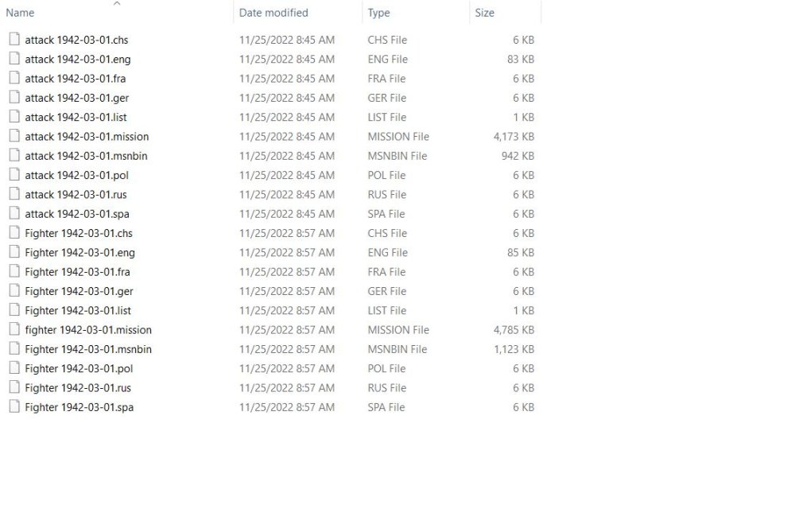
Task: Click the 4,785 KB size value
Action: pos(514,329)
